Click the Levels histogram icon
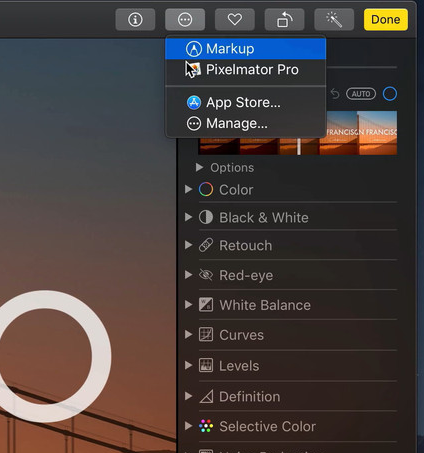This screenshot has width=424, height=453. tap(206, 365)
